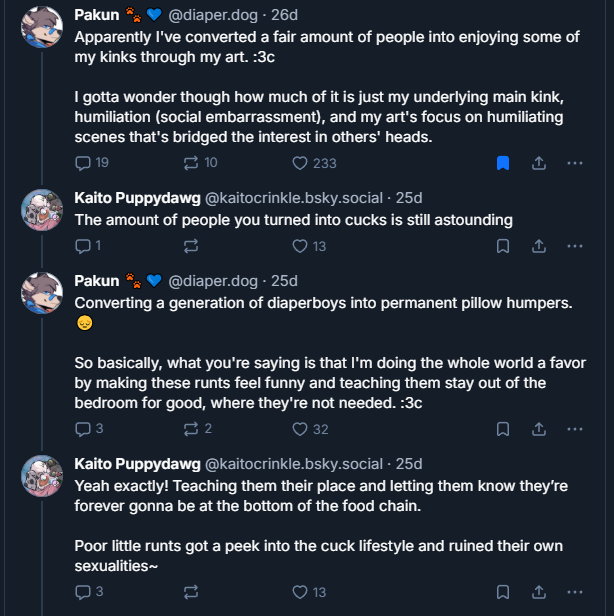Bookmark Kaito's first reply with 13 likes
The height and width of the screenshot is (616, 614).
[x=503, y=246]
